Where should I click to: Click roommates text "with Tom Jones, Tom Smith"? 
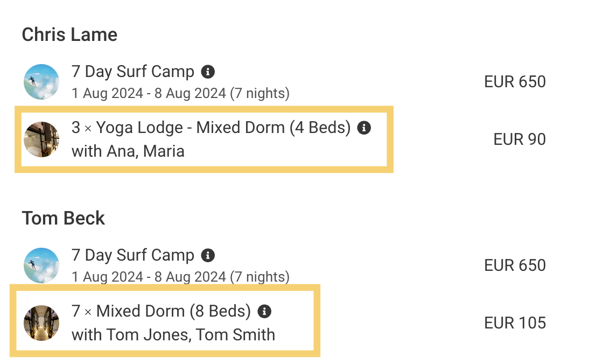click(173, 335)
